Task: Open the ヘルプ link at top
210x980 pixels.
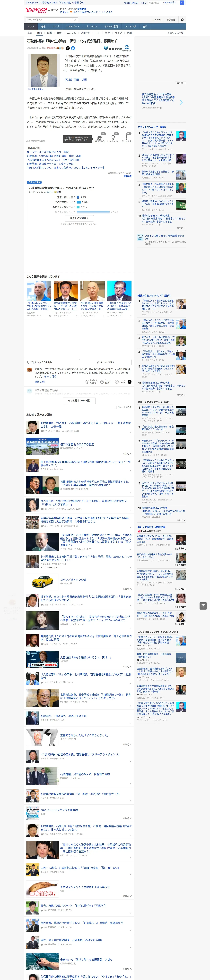Action: [x=143, y=3]
